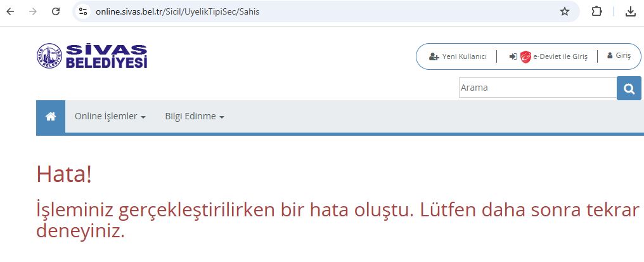Focus the Arama search field
This screenshot has width=644, height=262.
click(537, 88)
